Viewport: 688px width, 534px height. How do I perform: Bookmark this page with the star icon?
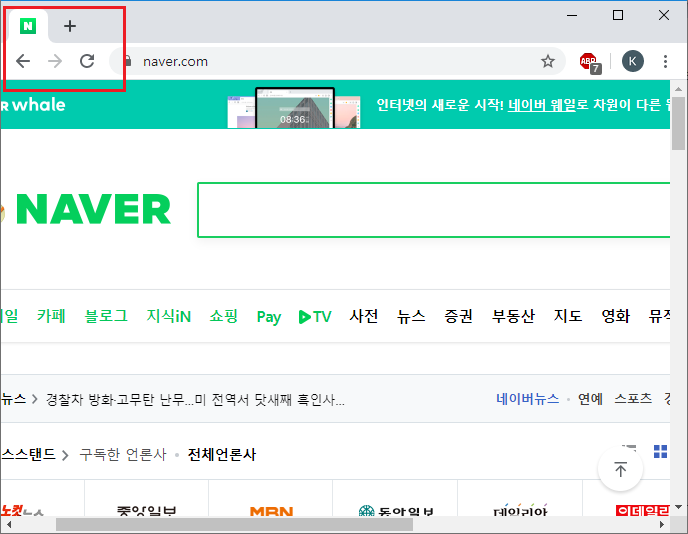pyautogui.click(x=547, y=61)
